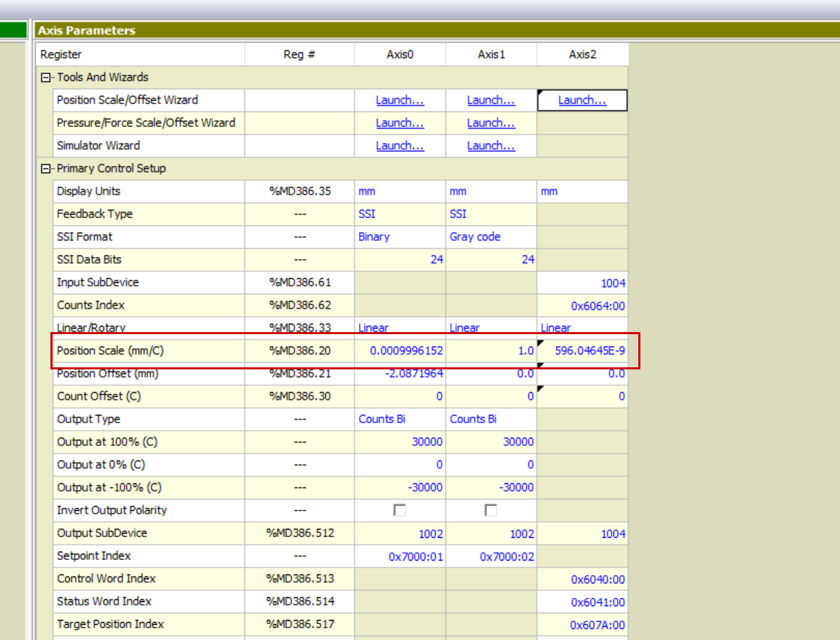Select the Axis0 column header
This screenshot has height=640, width=840.
(x=400, y=55)
